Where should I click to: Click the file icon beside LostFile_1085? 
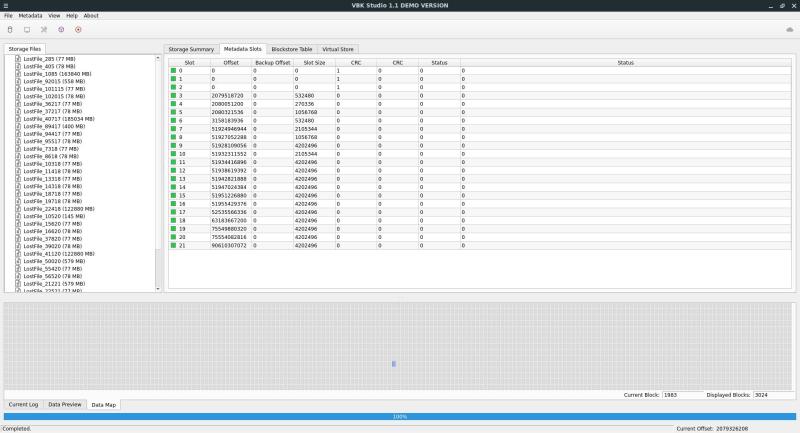click(x=18, y=73)
